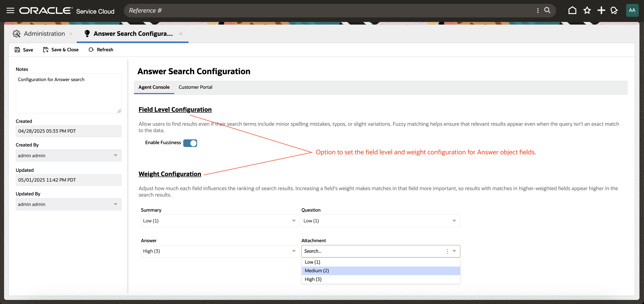Click the Enable Fuzziness label
Viewport: 644px width, 304px height.
pos(163,142)
